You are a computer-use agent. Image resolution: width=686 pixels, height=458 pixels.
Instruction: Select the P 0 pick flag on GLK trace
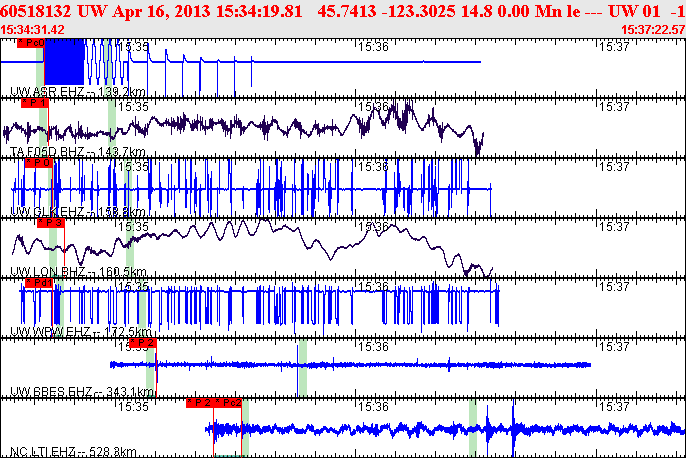click(x=39, y=163)
